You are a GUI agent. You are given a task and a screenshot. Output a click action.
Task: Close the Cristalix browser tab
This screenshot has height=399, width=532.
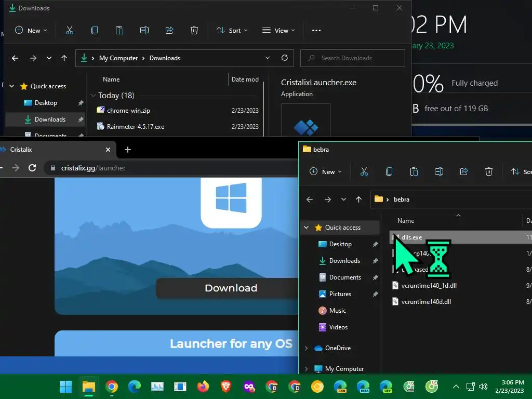pos(108,150)
